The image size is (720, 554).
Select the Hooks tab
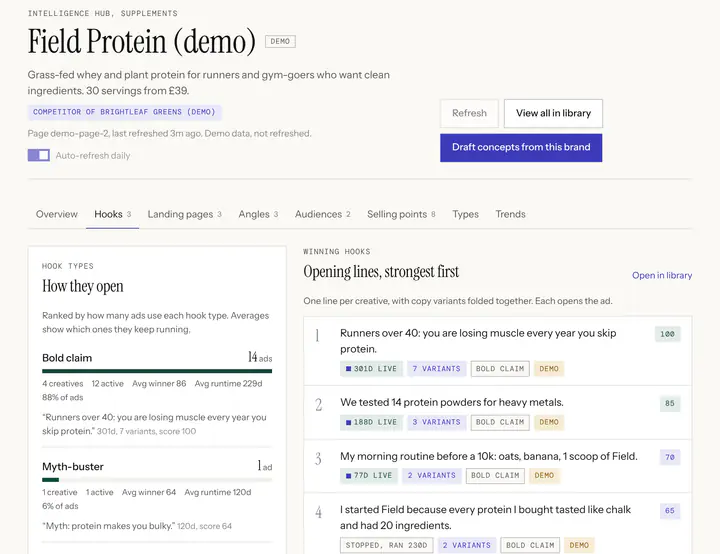point(112,214)
